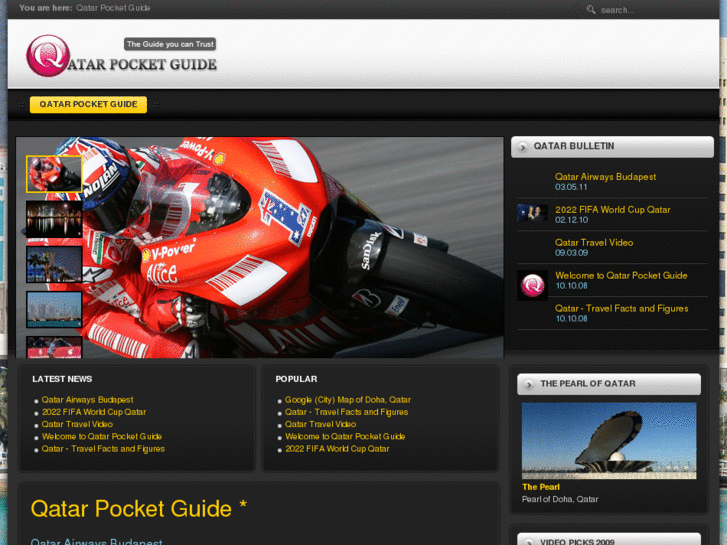Click the Qatar Pocket Guide * article heading
Viewport: 727px width, 545px height.
click(138, 509)
